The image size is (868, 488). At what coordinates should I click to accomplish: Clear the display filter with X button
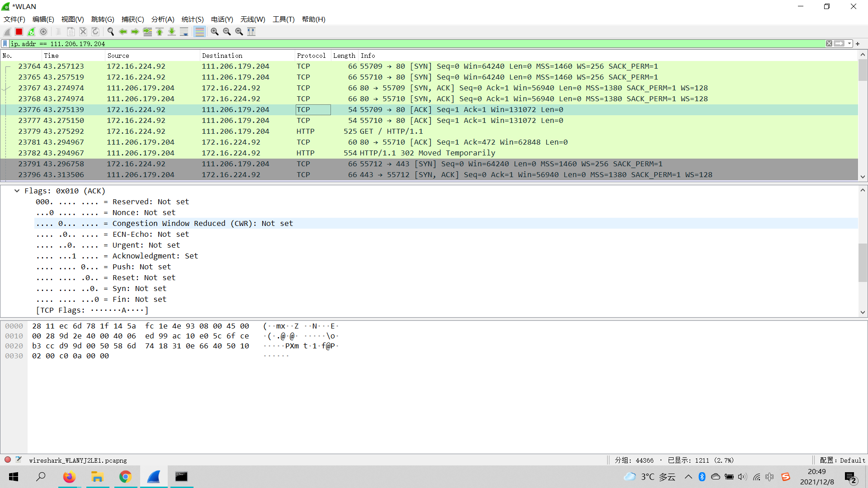click(829, 44)
